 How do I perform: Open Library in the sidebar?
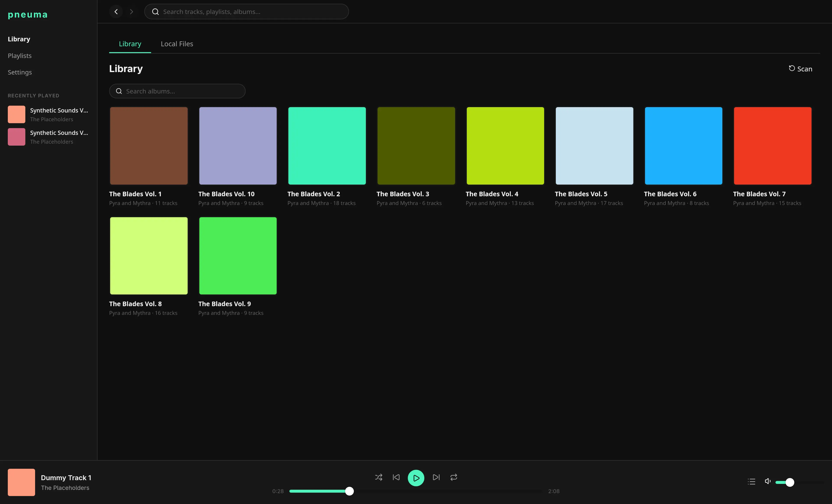click(19, 39)
